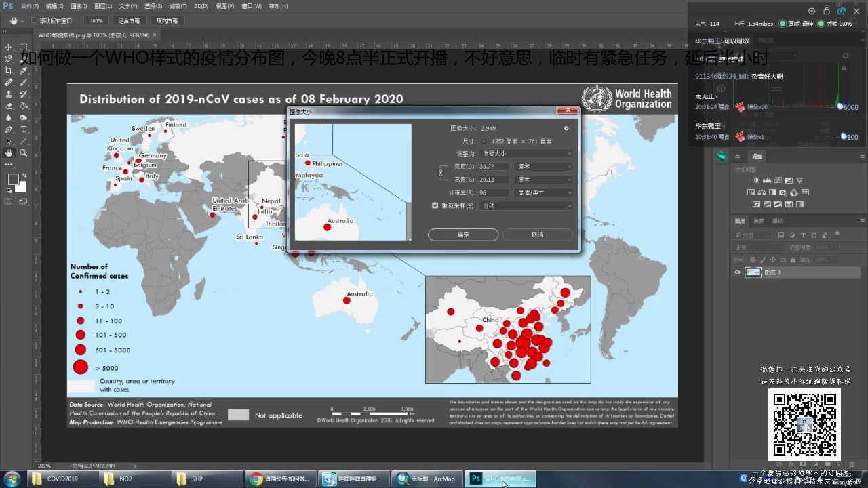Viewport: 868px width, 488px height.
Task: Select the Paint Bucket tool
Action: tap(23, 106)
